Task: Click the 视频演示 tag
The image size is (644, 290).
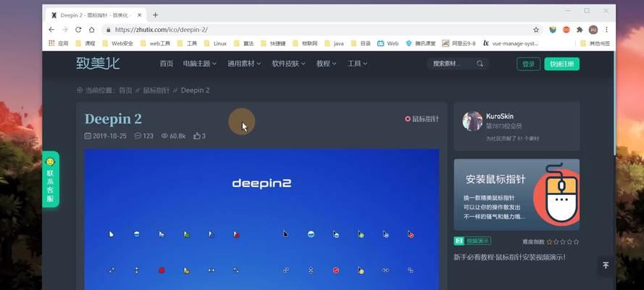Action: pyautogui.click(x=472, y=241)
